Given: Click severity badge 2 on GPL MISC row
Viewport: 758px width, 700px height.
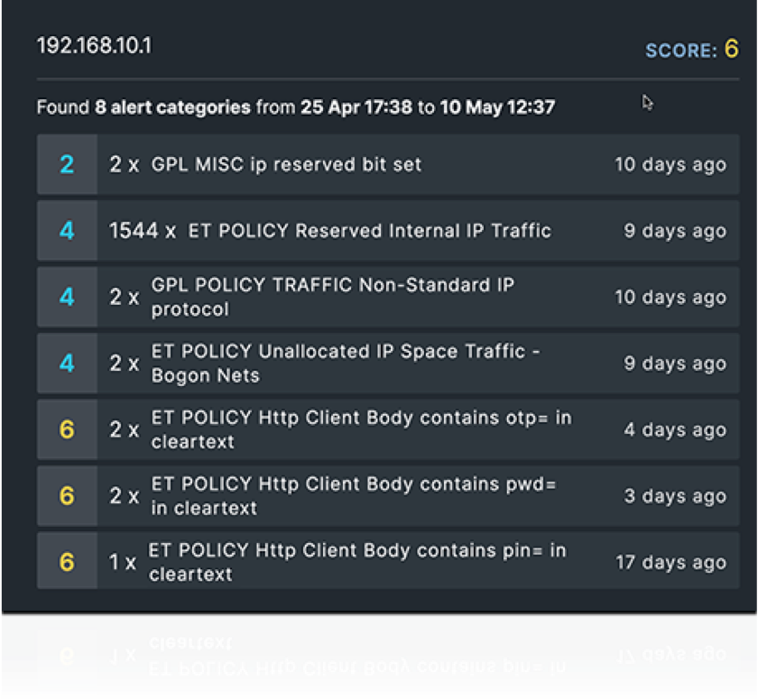Looking at the screenshot, I should tap(67, 165).
